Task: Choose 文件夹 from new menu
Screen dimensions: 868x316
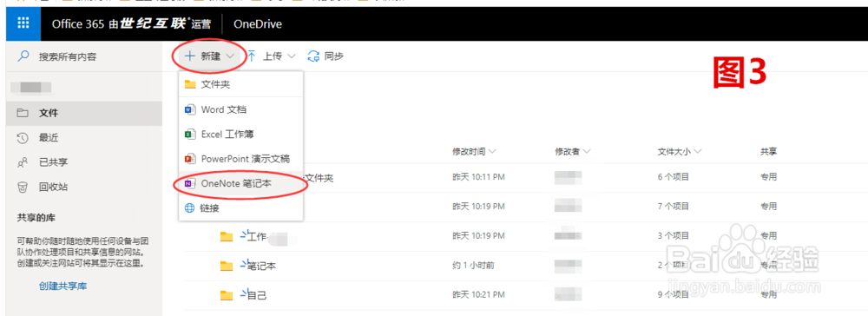Action: tap(240, 85)
